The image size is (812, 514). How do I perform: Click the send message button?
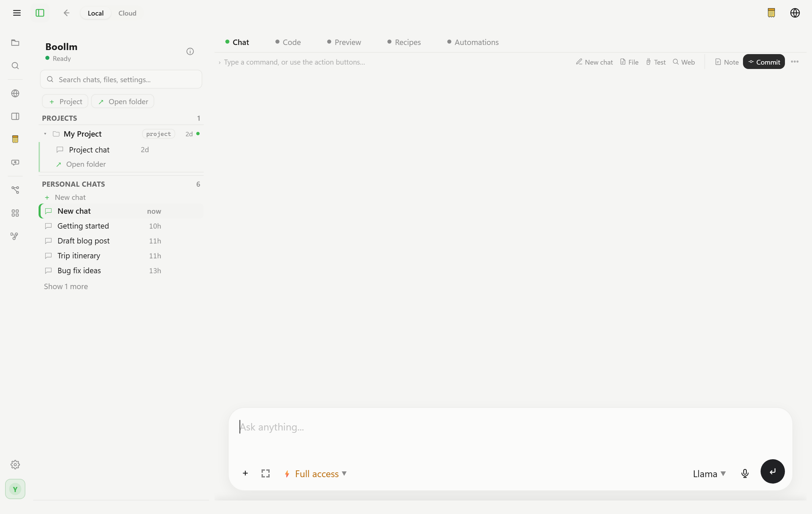(x=773, y=471)
